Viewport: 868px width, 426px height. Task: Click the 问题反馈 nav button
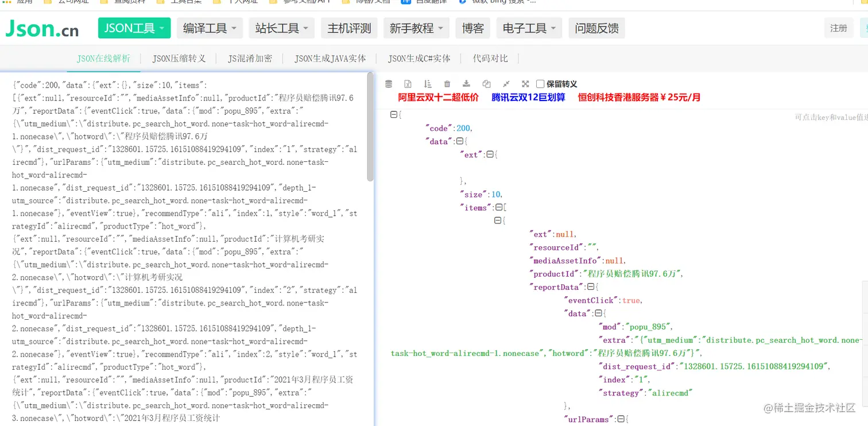597,28
